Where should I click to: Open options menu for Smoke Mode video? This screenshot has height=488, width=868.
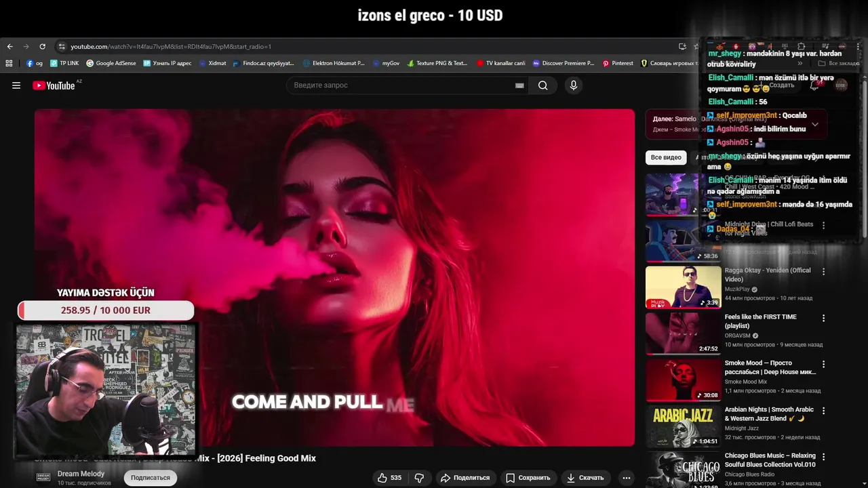pyautogui.click(x=824, y=364)
